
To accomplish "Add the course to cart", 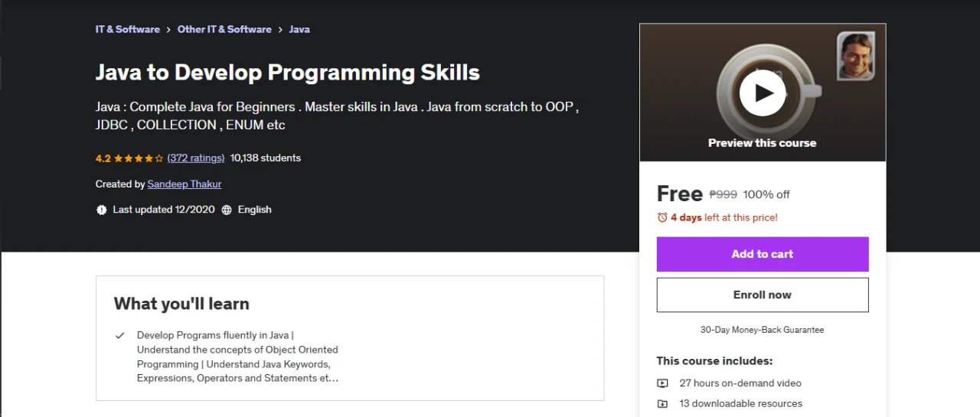I will click(763, 254).
